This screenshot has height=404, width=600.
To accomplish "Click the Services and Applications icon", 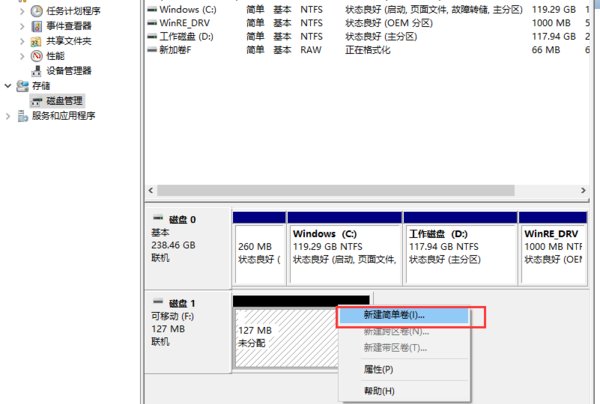I will [x=23, y=116].
